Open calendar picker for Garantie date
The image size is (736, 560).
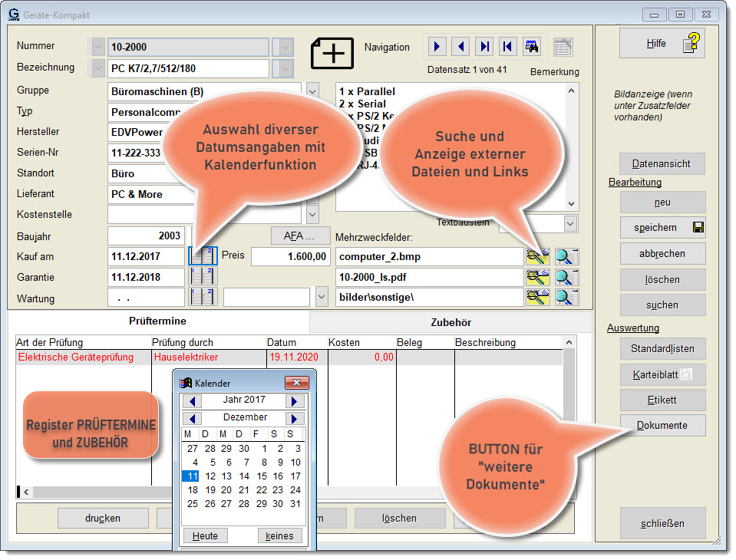203,277
